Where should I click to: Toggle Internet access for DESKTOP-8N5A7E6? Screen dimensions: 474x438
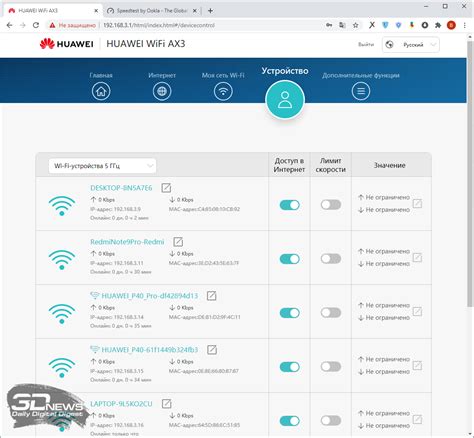290,205
